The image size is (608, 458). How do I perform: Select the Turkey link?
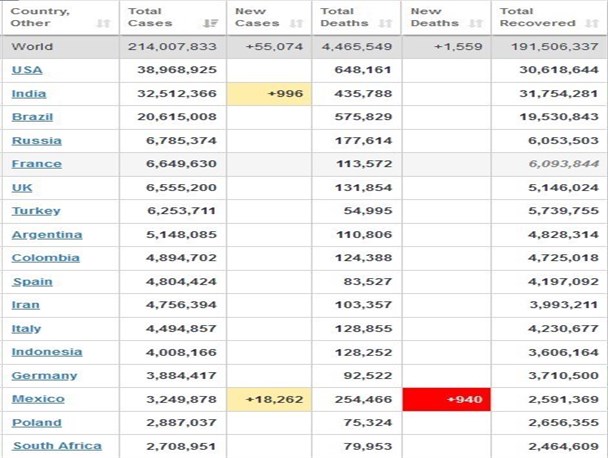(36, 211)
